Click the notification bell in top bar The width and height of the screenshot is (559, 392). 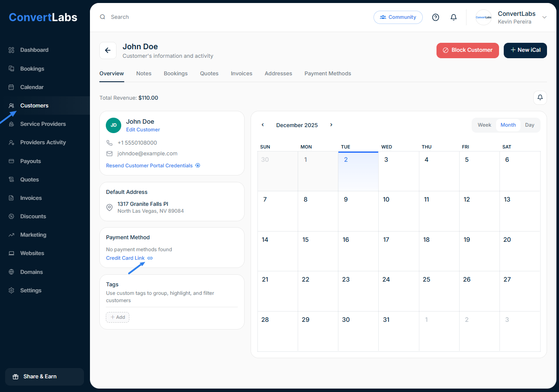pyautogui.click(x=454, y=17)
